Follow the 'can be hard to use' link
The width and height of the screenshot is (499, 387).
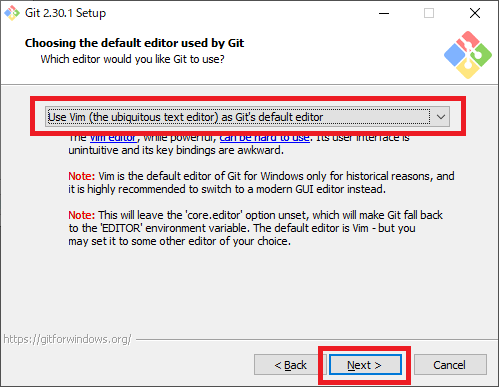(x=265, y=138)
